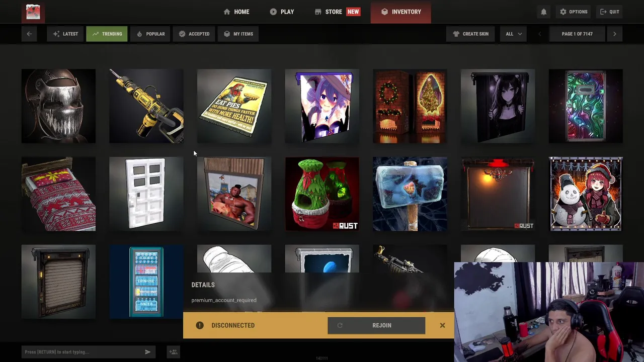Click the notifications bell icon

tap(543, 12)
